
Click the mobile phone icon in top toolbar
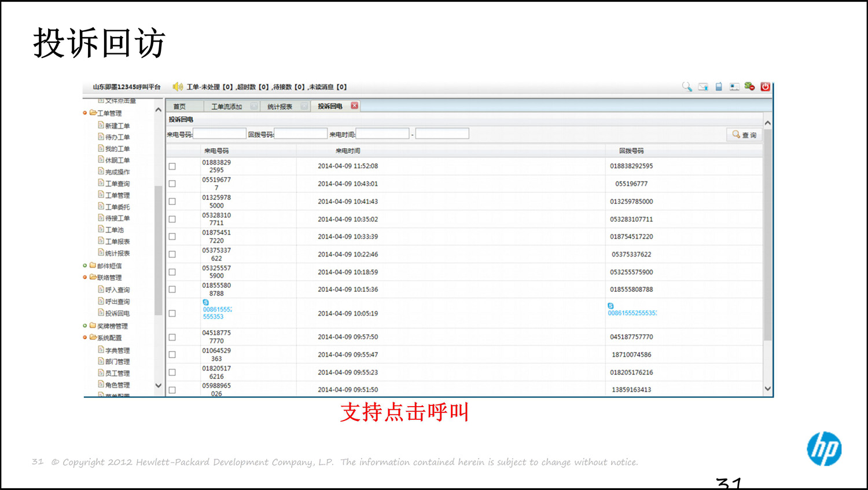pyautogui.click(x=718, y=86)
